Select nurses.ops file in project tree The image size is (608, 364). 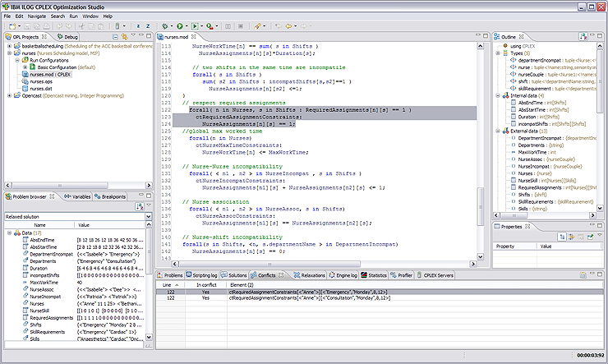pyautogui.click(x=41, y=81)
